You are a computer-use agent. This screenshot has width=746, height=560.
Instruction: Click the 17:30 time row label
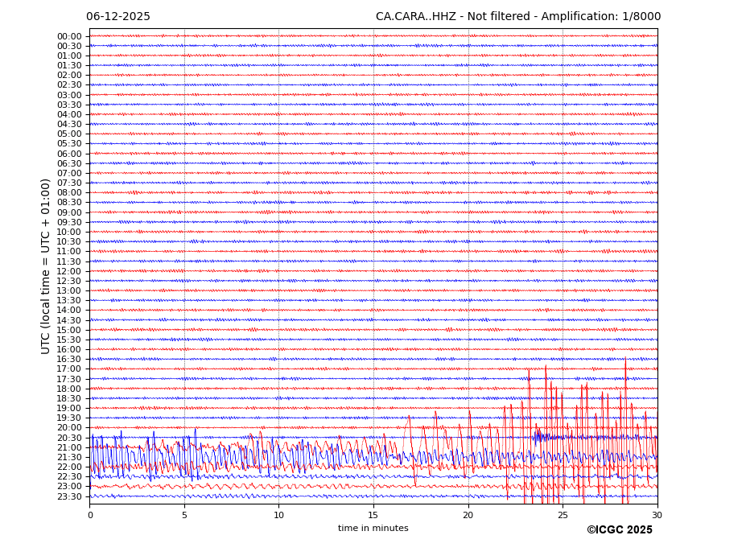[68, 379]
